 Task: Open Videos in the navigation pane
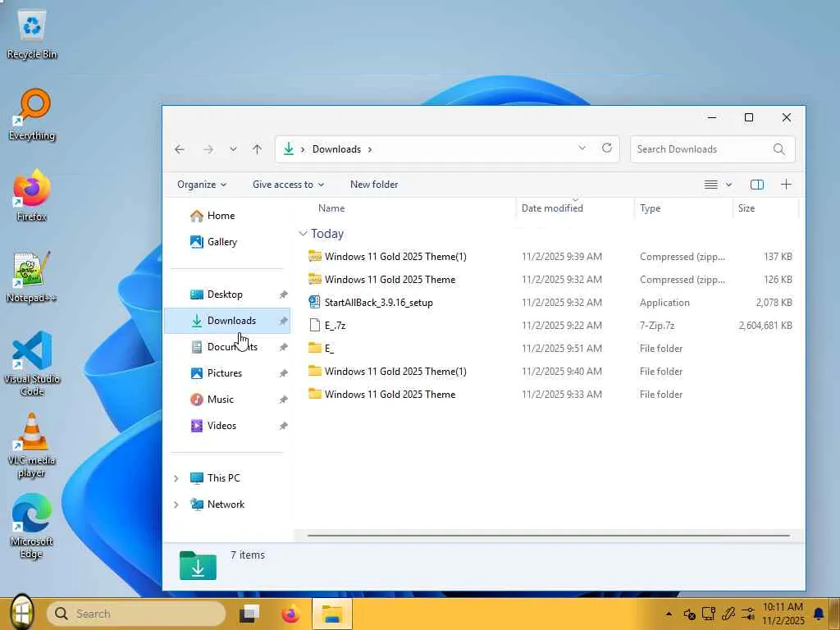coord(221,426)
